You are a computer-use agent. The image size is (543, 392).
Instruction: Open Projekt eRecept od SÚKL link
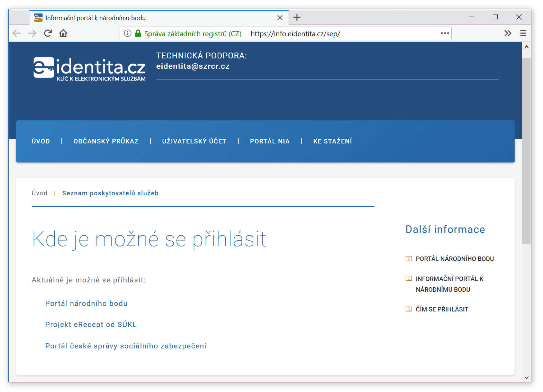[91, 325]
